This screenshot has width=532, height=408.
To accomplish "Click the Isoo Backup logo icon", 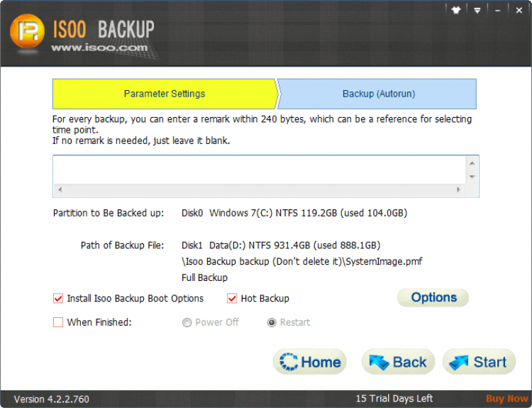I will click(x=28, y=33).
